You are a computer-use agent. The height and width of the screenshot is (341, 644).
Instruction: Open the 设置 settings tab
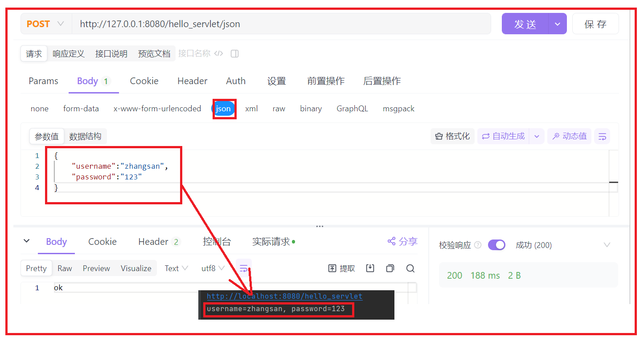[x=277, y=81]
